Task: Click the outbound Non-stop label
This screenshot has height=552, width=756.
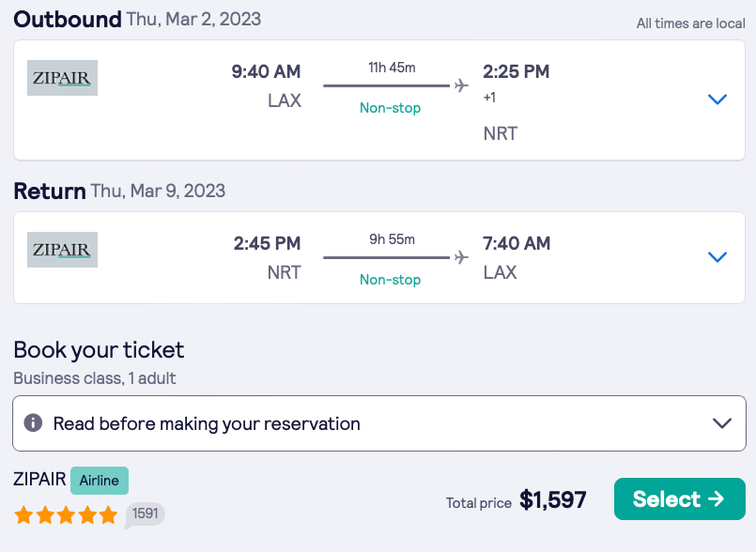Action: (390, 108)
